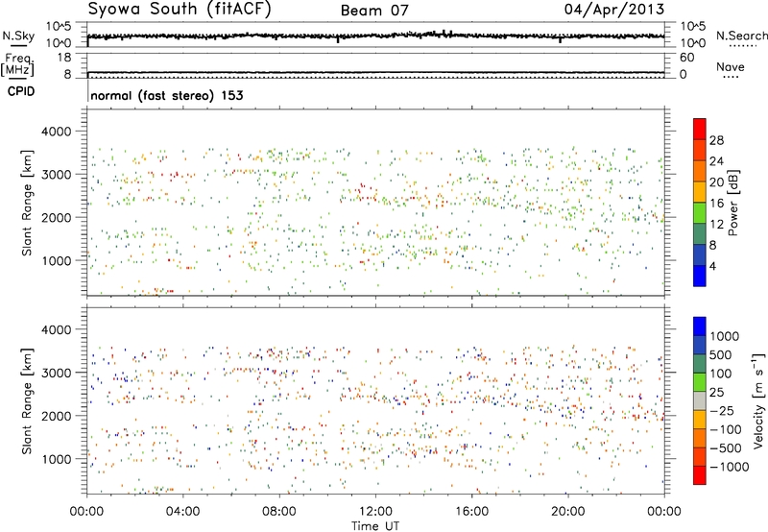Click the 'Velocity [m s-1]' colorbar label
This screenshot has width=768, height=532.
758,400
